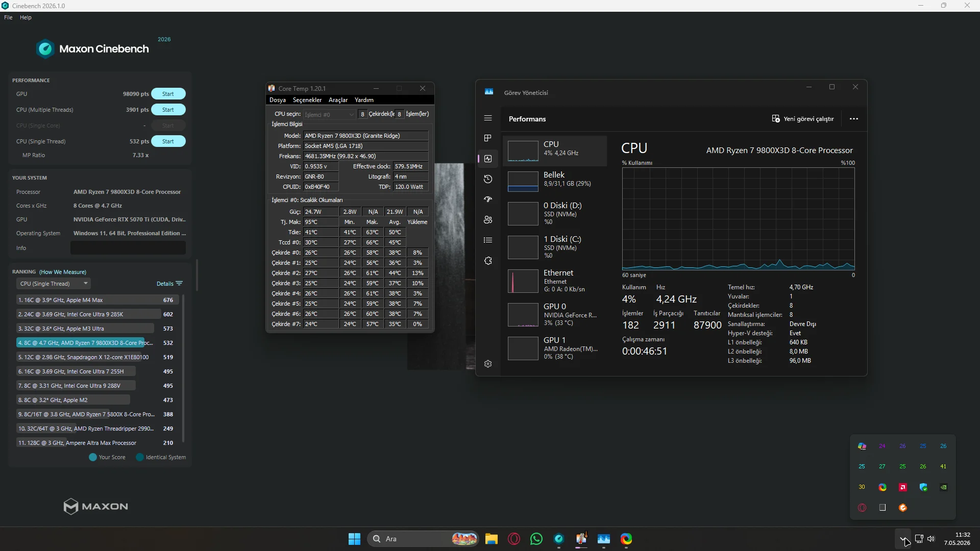Open File Explorer from taskbar
This screenshot has height=551, width=980.
coord(492,539)
